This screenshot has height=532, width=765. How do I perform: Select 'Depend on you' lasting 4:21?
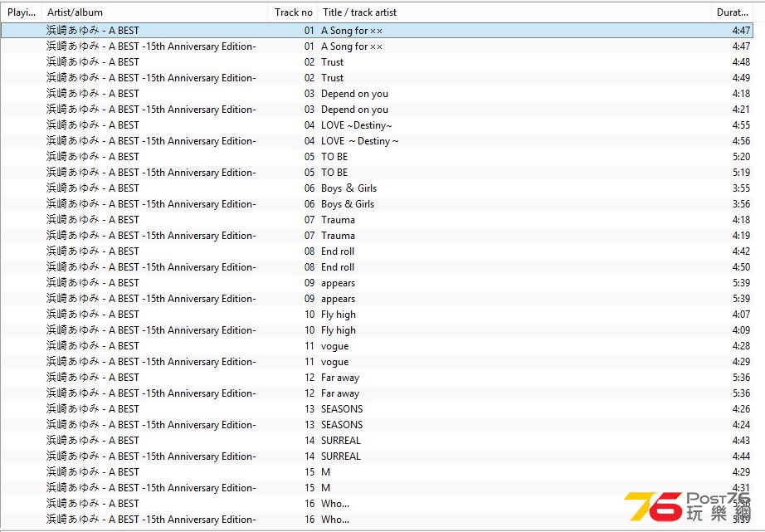(x=354, y=110)
